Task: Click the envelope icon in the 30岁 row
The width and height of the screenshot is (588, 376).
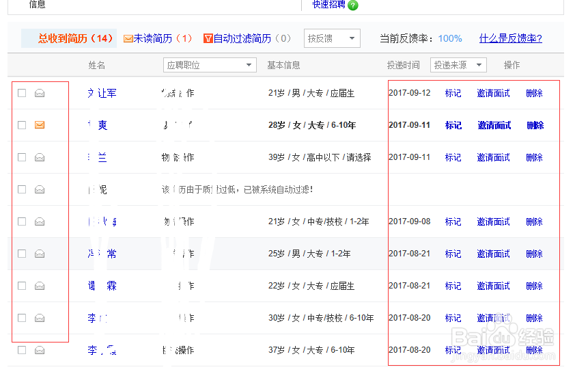Action: coord(40,318)
